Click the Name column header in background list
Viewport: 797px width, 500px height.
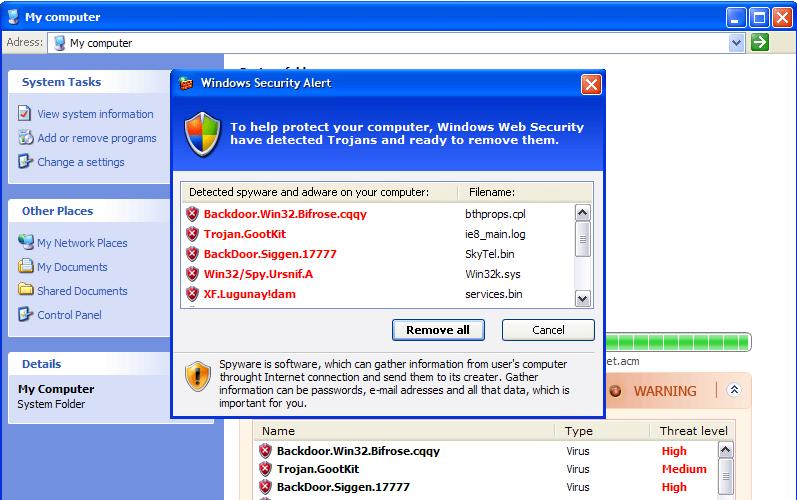pos(404,430)
